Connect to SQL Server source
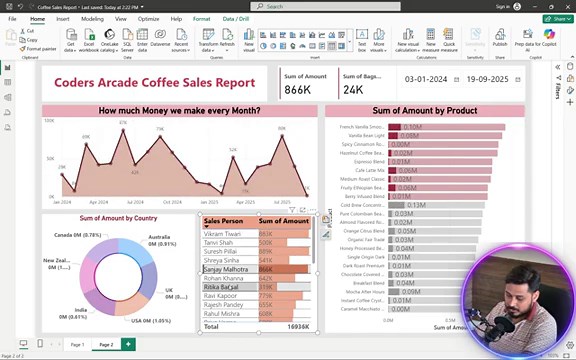The image size is (576, 360). tap(127, 40)
